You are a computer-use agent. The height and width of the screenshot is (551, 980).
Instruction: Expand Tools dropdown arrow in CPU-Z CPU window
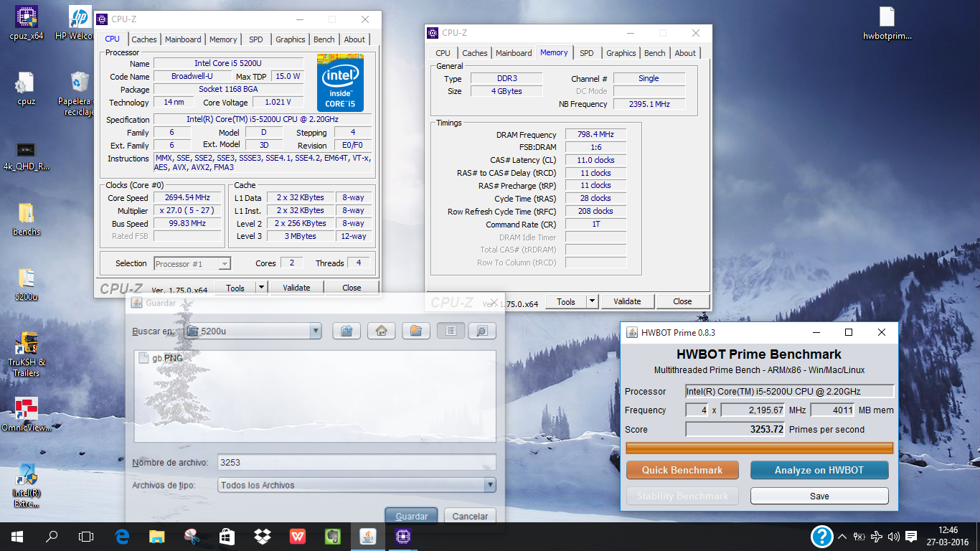(260, 287)
